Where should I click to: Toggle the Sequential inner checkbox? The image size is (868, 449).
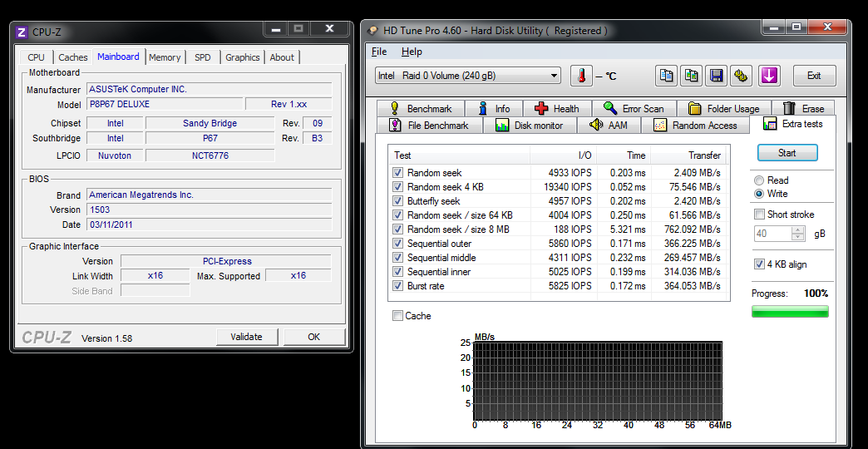coord(397,272)
